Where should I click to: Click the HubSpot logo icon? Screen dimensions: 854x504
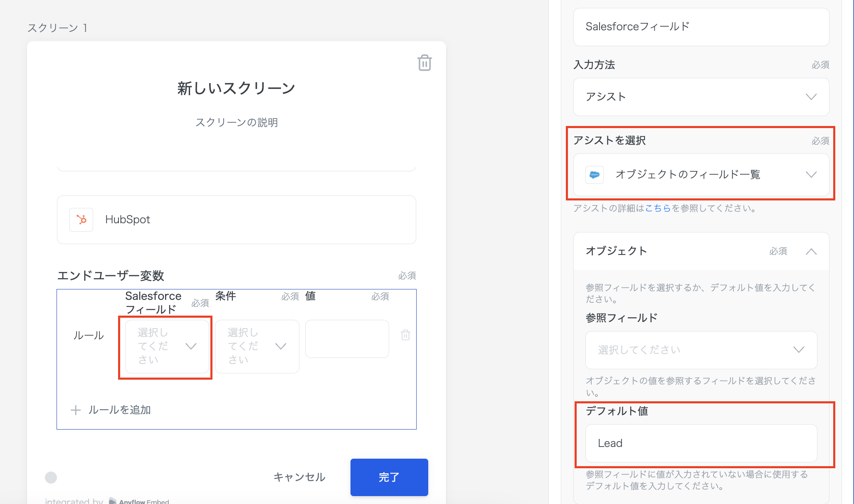81,220
